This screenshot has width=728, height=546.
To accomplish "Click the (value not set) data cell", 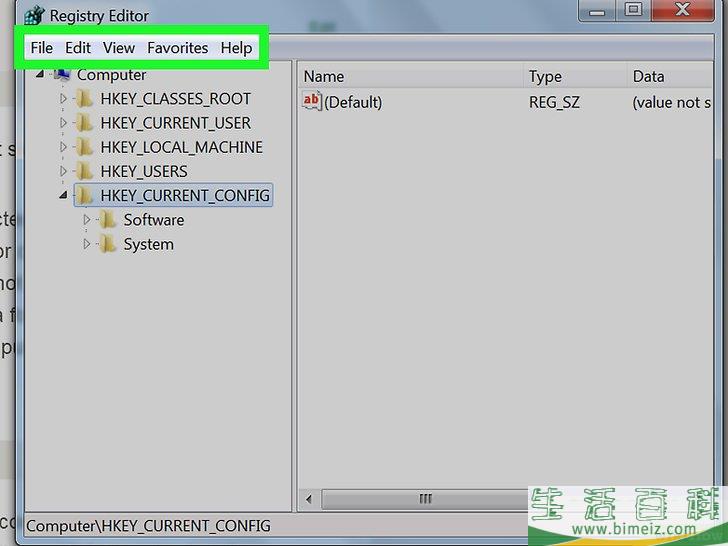I will (671, 102).
